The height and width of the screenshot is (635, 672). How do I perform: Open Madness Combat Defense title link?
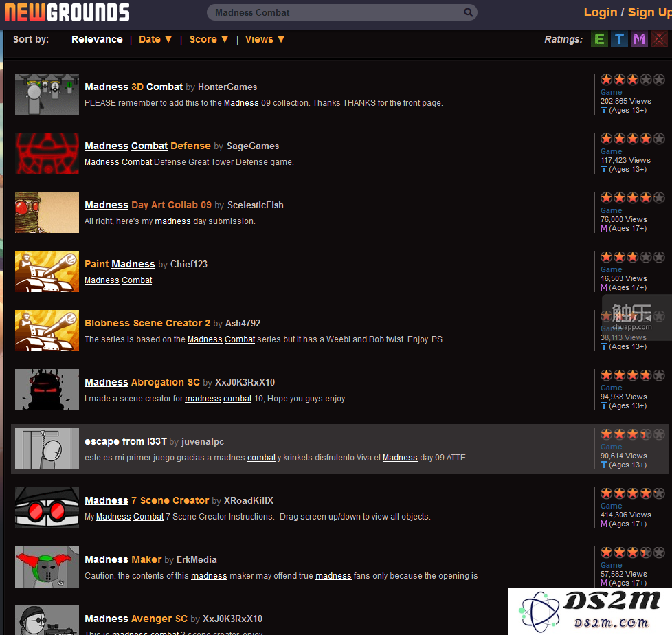point(148,146)
